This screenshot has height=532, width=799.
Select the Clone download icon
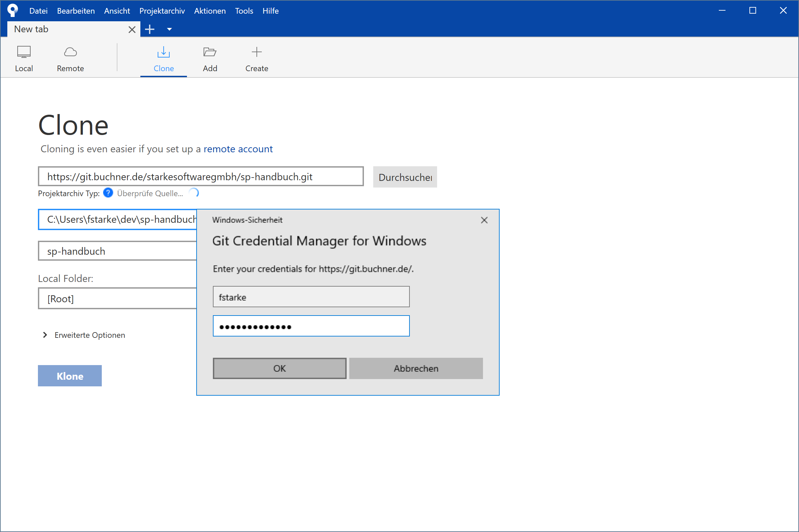coord(164,52)
